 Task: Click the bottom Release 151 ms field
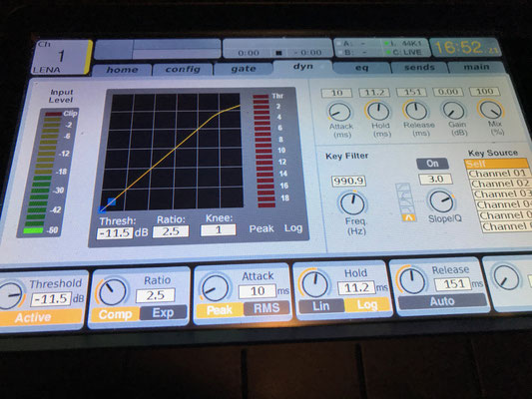tap(453, 284)
